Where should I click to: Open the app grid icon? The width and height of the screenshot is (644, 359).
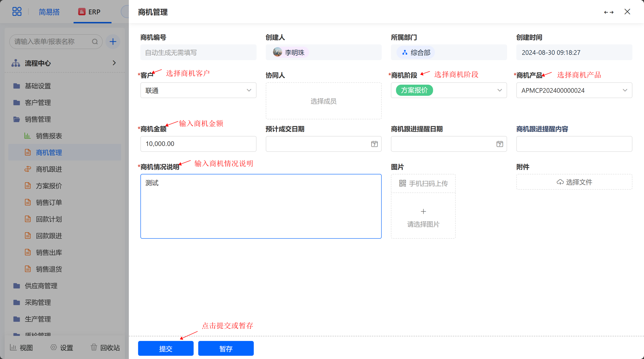(x=17, y=12)
